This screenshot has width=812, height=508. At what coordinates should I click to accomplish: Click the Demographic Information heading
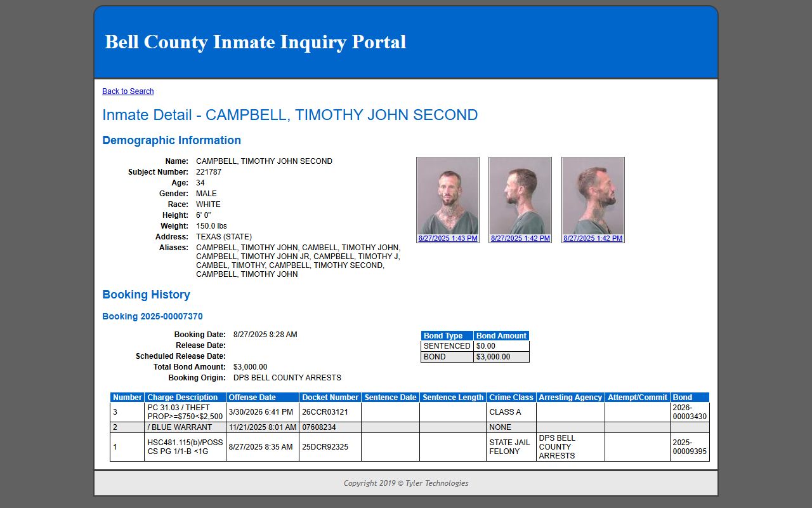click(x=171, y=140)
